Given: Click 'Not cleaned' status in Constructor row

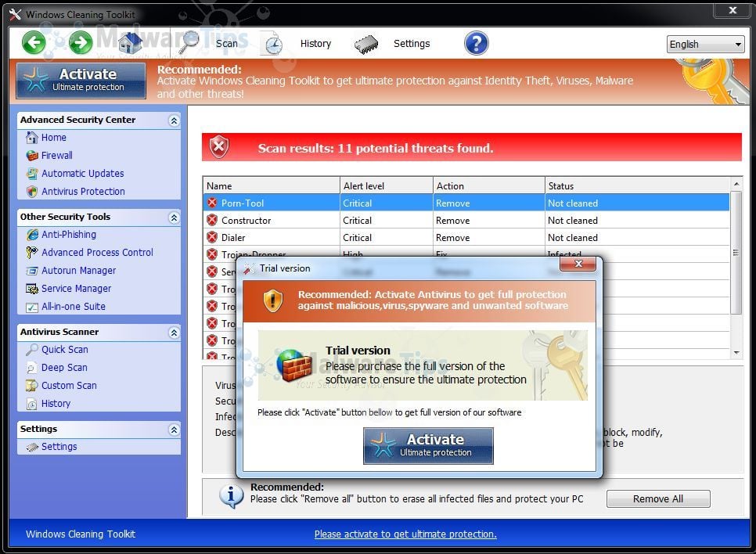Looking at the screenshot, I should (x=572, y=221).
